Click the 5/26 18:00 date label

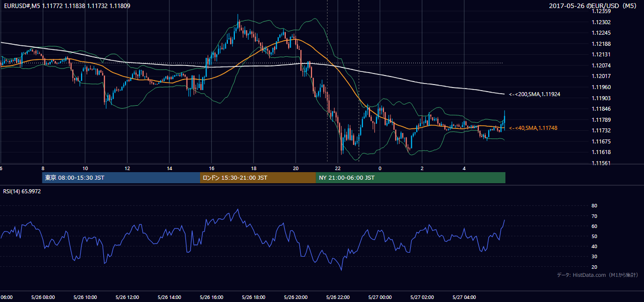coord(253,297)
